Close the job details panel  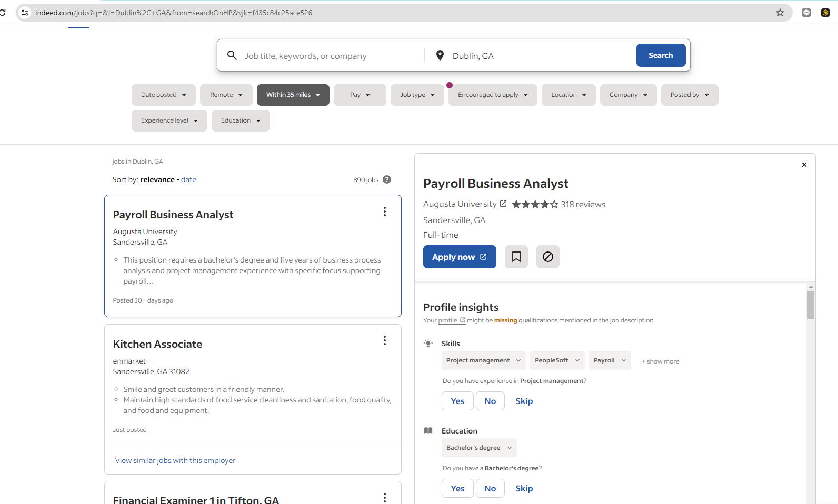coord(804,165)
